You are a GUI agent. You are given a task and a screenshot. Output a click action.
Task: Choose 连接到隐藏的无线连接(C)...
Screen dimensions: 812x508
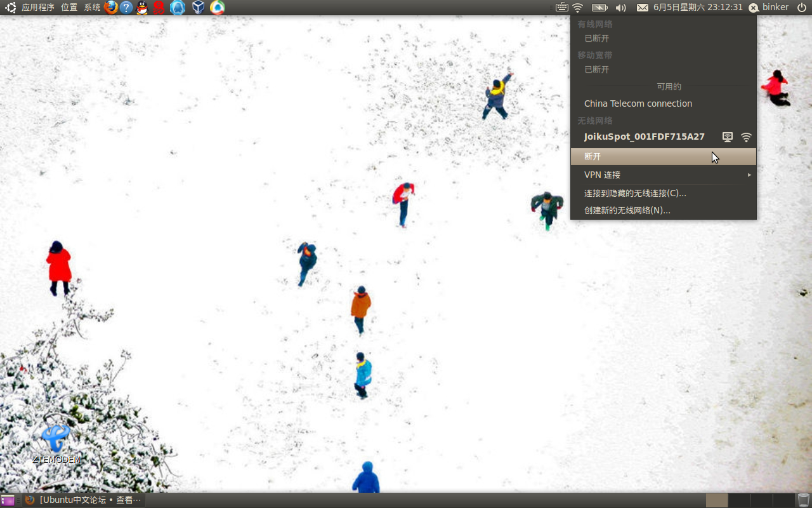[x=664, y=193]
